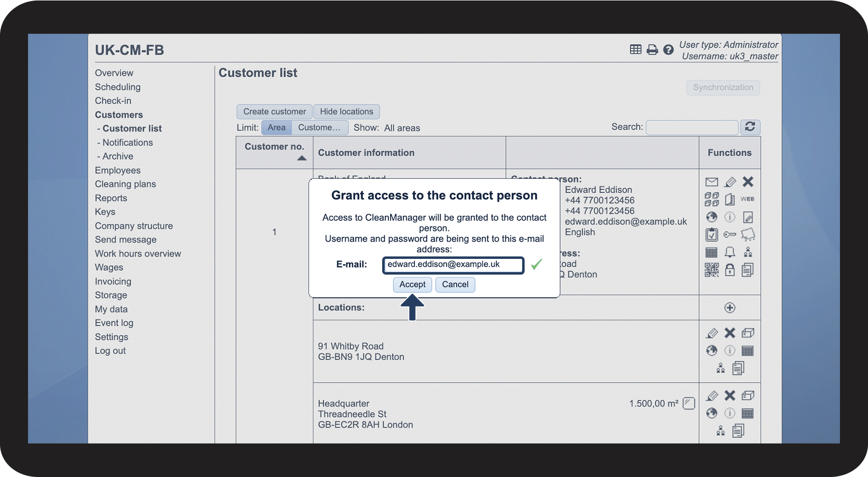
Task: Open Notifications in the sidebar
Action: [127, 142]
